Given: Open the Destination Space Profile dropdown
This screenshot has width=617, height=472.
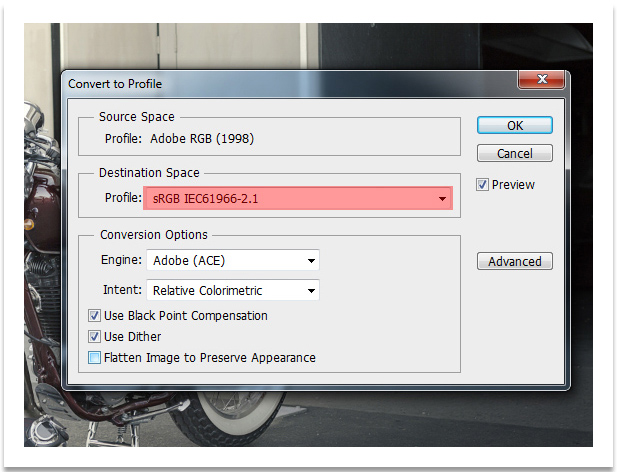Looking at the screenshot, I should pyautogui.click(x=298, y=198).
